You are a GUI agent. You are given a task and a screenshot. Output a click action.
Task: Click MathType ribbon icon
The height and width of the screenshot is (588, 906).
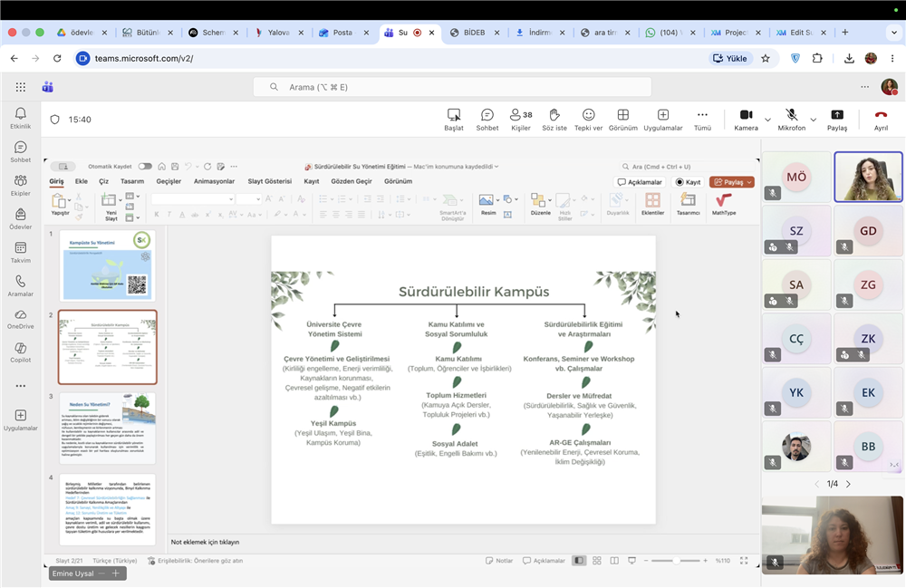pos(723,205)
